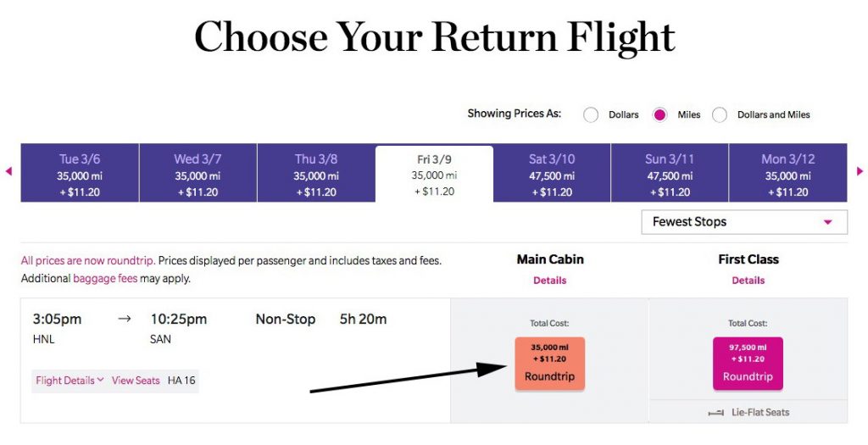This screenshot has width=868, height=445.
Task: Click All prices are now roundtrip link
Action: click(88, 260)
